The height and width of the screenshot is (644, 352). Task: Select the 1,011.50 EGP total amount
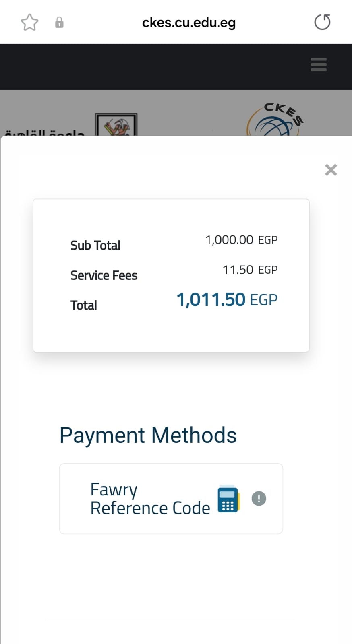[x=227, y=300]
